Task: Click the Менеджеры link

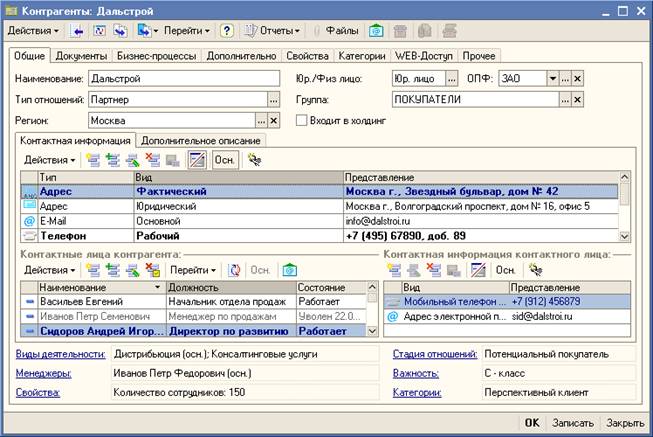Action: click(x=43, y=373)
